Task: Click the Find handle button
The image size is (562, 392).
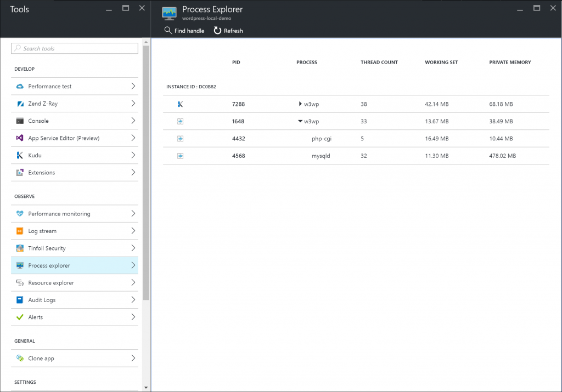Action: tap(184, 31)
